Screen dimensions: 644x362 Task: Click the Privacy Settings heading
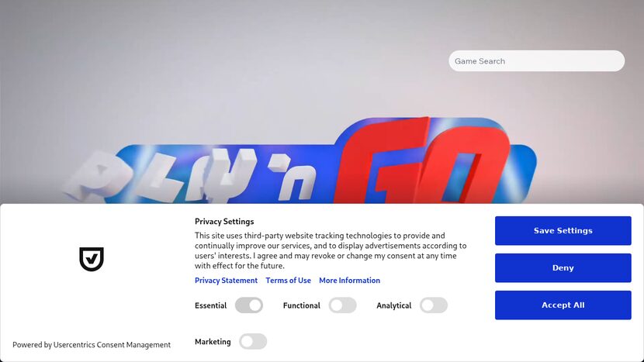pos(224,222)
